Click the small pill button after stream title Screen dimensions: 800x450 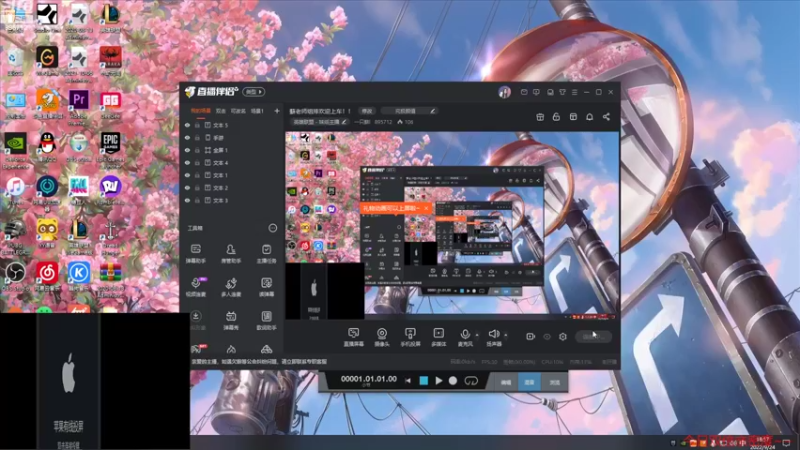(x=367, y=111)
